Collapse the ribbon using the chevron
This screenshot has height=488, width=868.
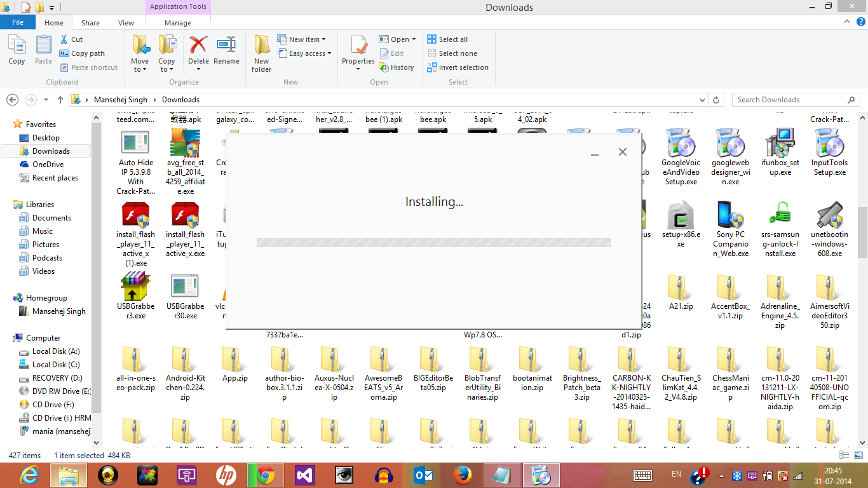(848, 23)
